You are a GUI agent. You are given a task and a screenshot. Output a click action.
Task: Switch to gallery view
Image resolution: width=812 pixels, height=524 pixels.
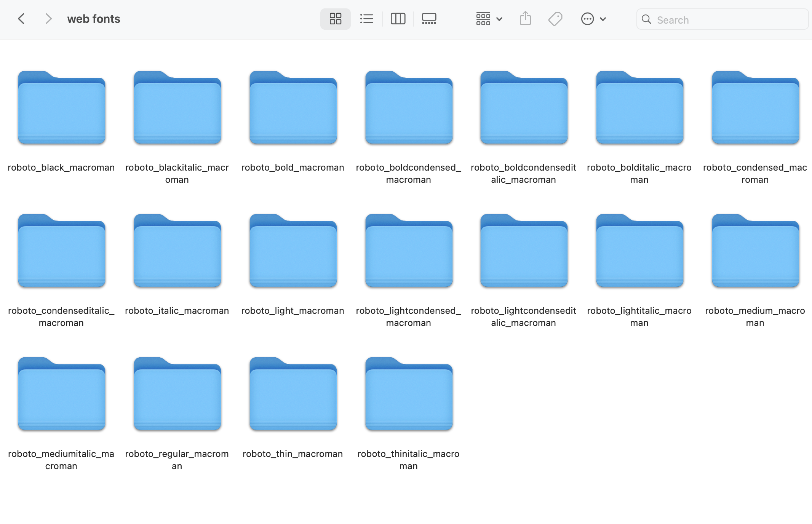[429, 19]
